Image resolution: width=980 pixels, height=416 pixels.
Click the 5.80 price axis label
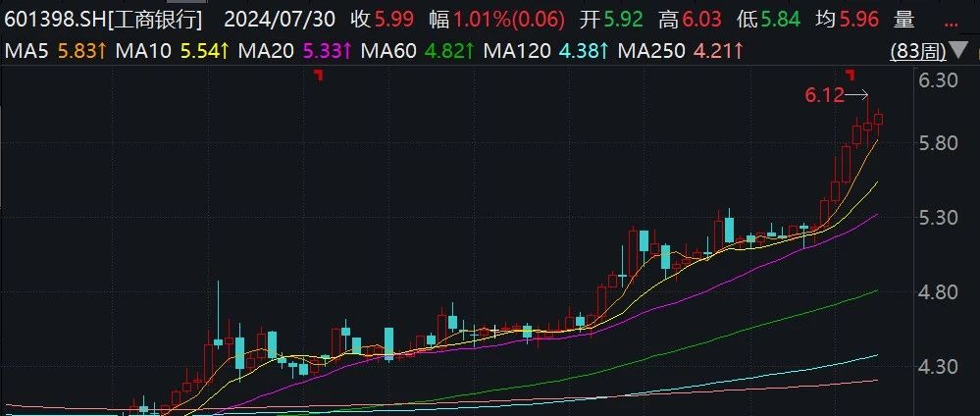coord(940,143)
